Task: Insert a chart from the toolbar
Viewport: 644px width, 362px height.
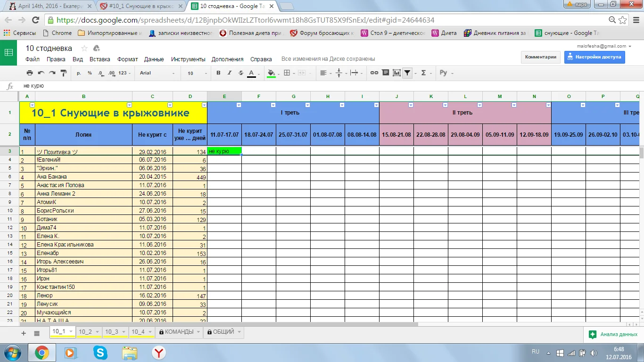Action: point(396,73)
